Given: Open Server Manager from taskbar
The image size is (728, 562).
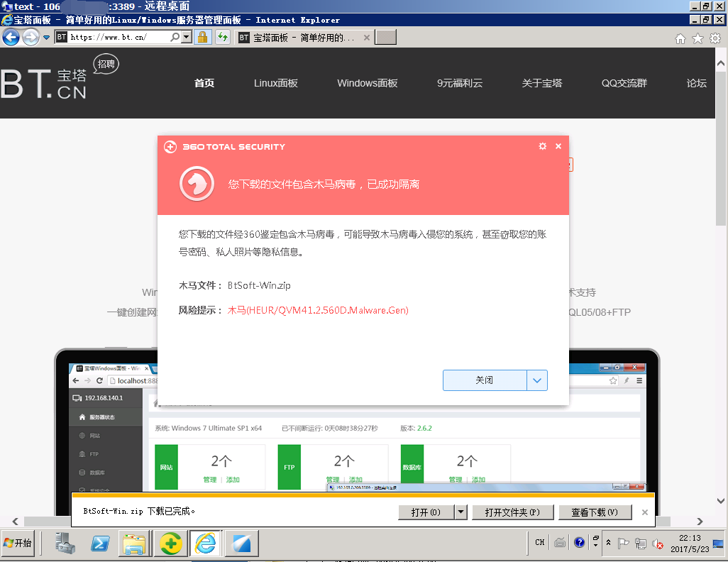Looking at the screenshot, I should [x=65, y=543].
